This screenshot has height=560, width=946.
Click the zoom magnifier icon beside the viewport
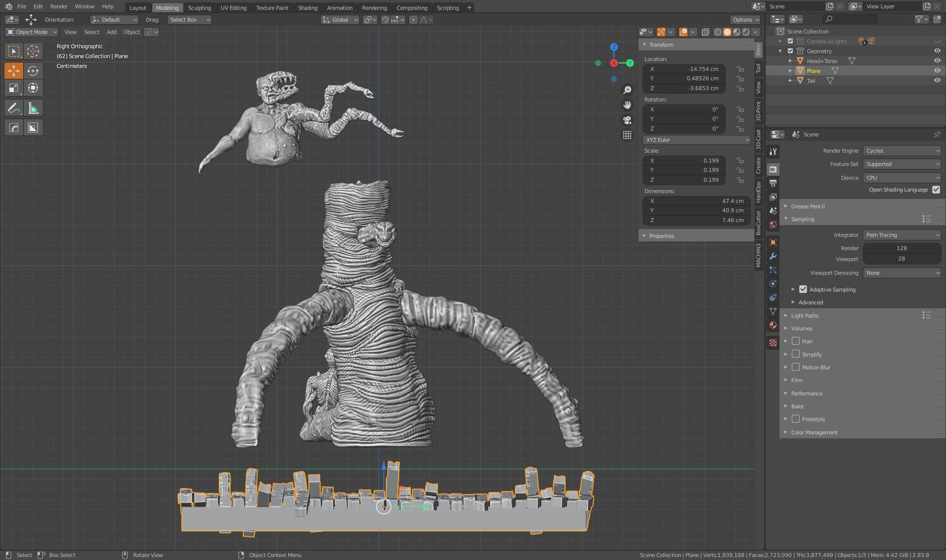[x=627, y=90]
